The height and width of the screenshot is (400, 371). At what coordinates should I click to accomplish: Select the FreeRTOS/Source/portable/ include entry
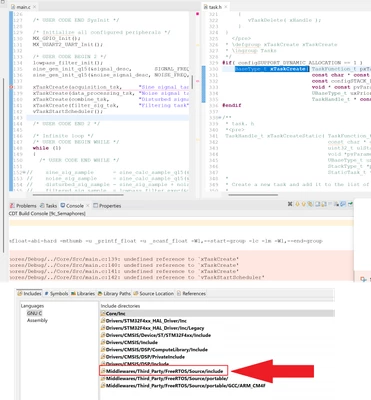[164, 379]
